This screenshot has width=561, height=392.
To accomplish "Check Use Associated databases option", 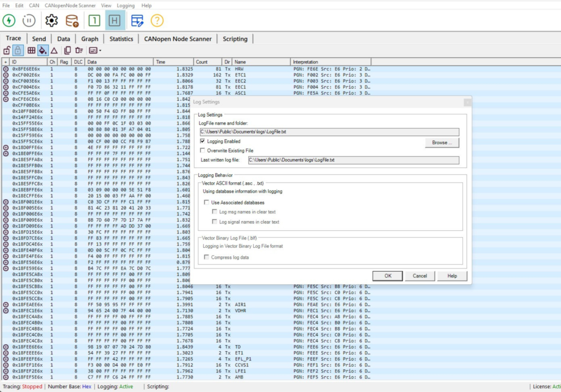I will point(207,203).
